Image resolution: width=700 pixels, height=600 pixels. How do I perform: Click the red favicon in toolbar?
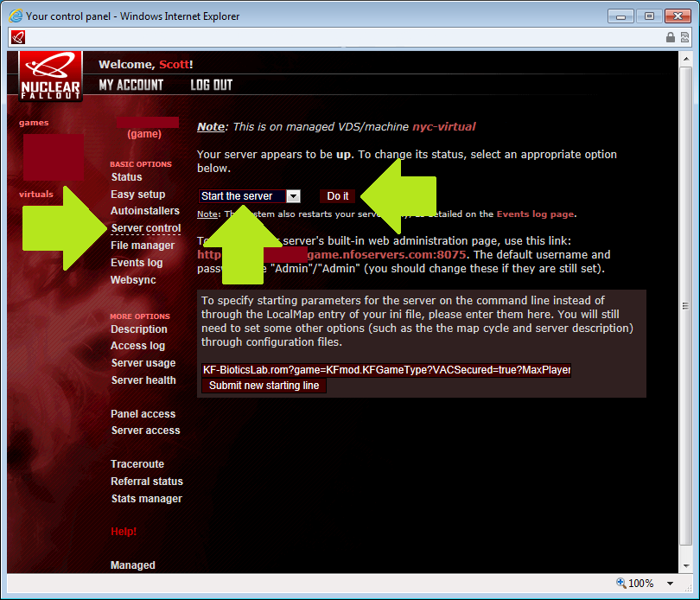click(x=18, y=37)
